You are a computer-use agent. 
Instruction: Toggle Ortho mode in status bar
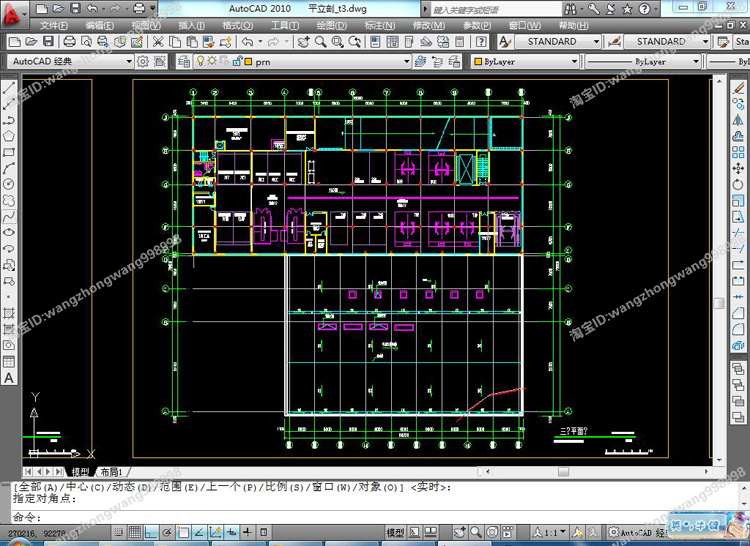(x=151, y=532)
